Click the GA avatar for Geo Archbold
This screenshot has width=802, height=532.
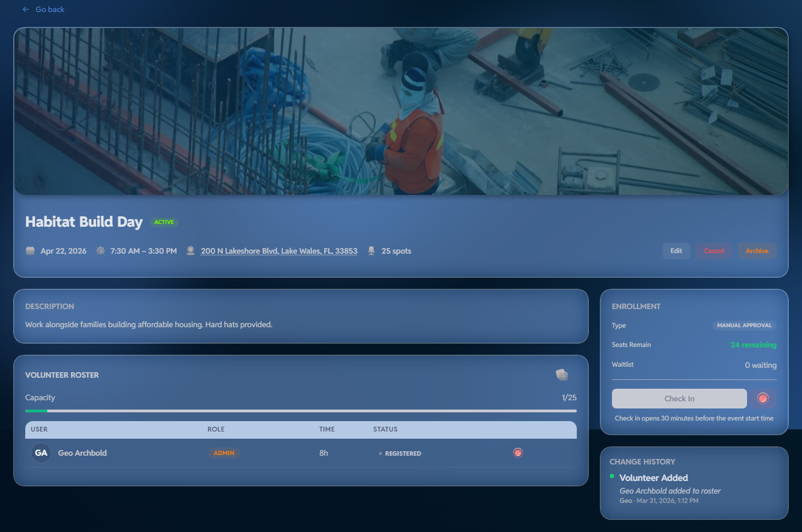pos(41,453)
